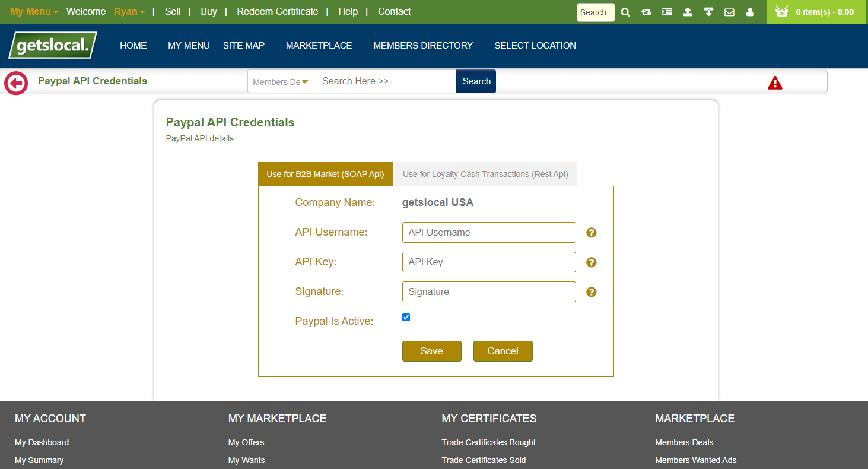Click the download arrow icon in top bar
The image size is (868, 469).
[x=708, y=12]
